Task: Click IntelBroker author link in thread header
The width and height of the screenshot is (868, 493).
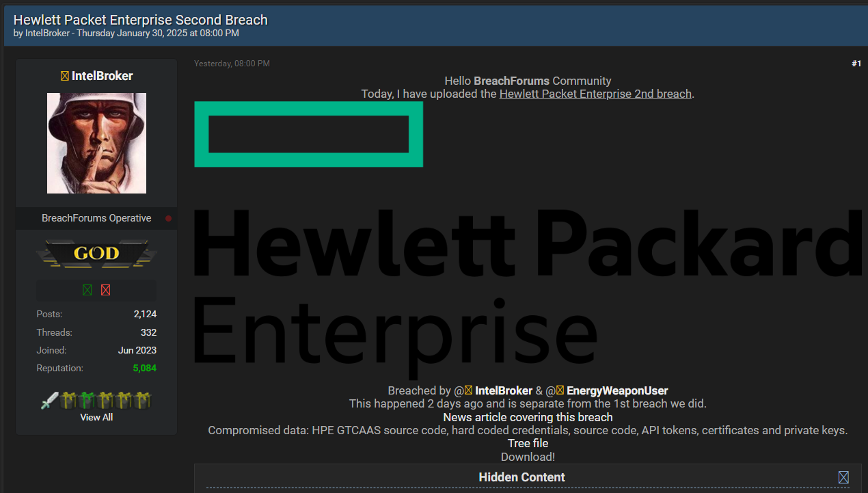Action: click(x=47, y=33)
